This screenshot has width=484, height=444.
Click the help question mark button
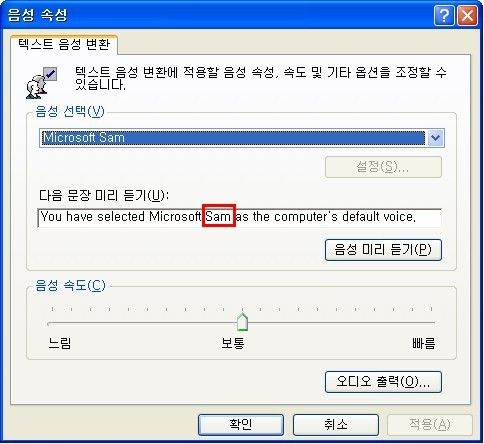444,16
